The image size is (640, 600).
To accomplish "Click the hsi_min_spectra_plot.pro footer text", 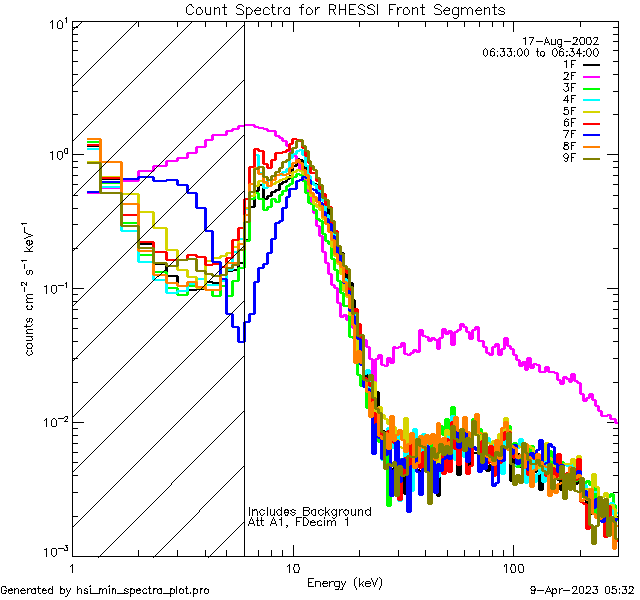I will tap(105, 590).
